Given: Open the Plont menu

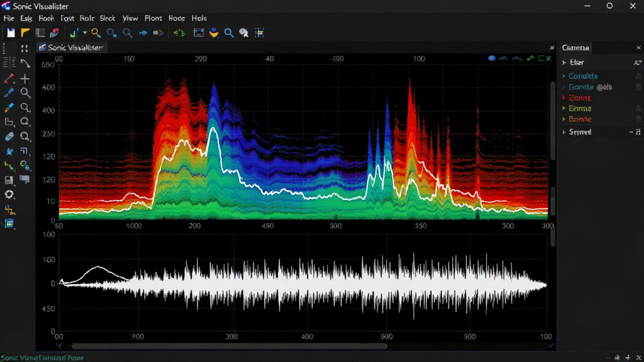Looking at the screenshot, I should pos(153,18).
